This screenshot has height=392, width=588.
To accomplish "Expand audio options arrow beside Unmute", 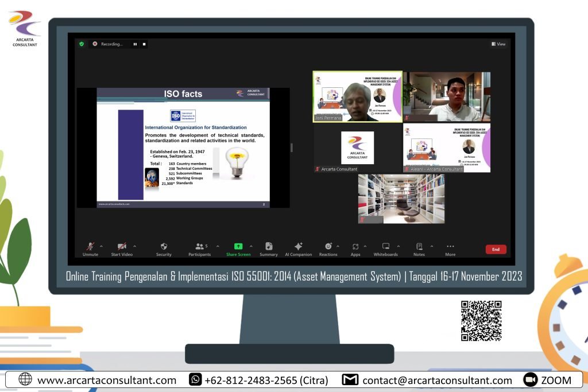I will [102, 246].
